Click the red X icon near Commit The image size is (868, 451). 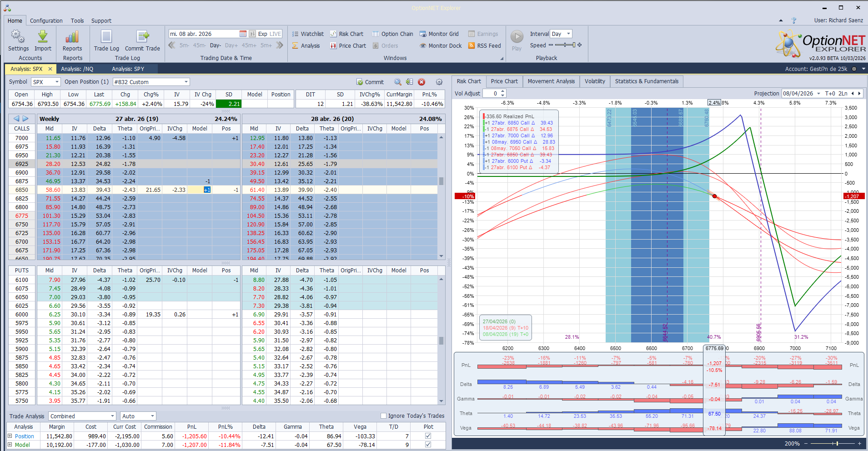coord(421,82)
